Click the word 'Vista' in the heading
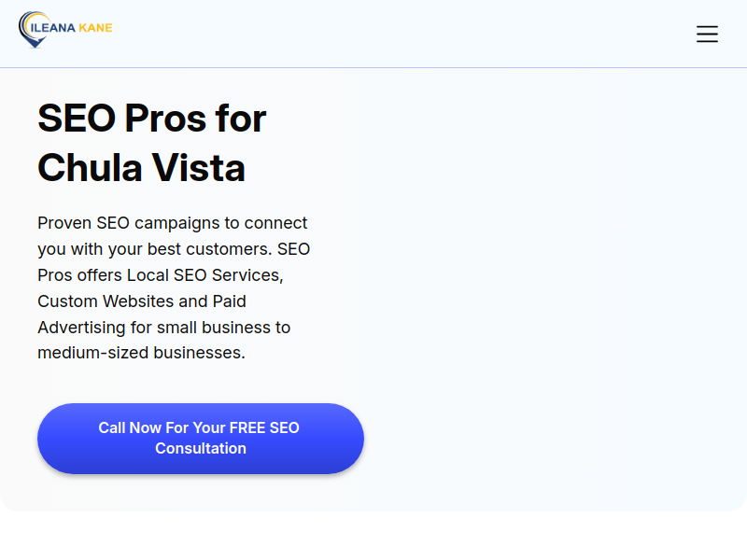 click(199, 168)
